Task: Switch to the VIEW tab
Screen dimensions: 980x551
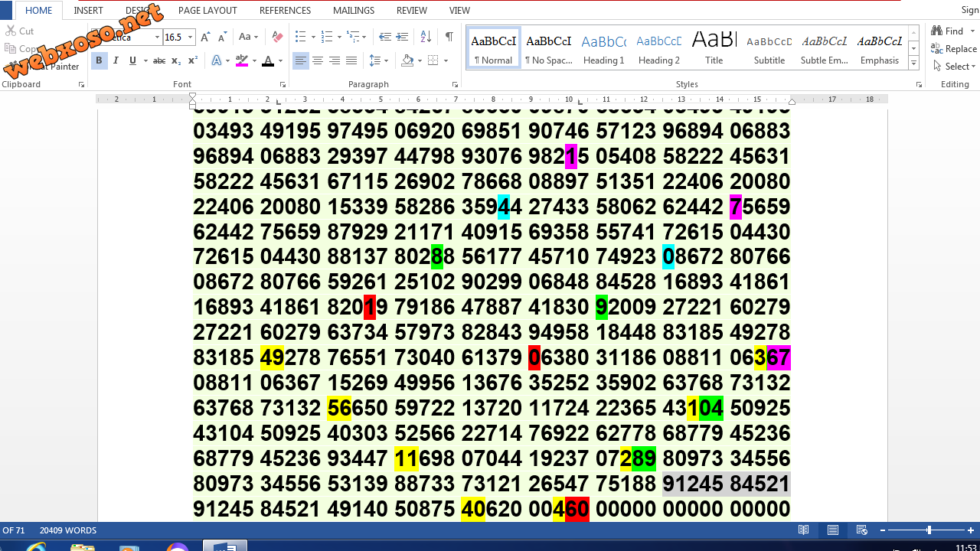Action: click(460, 11)
